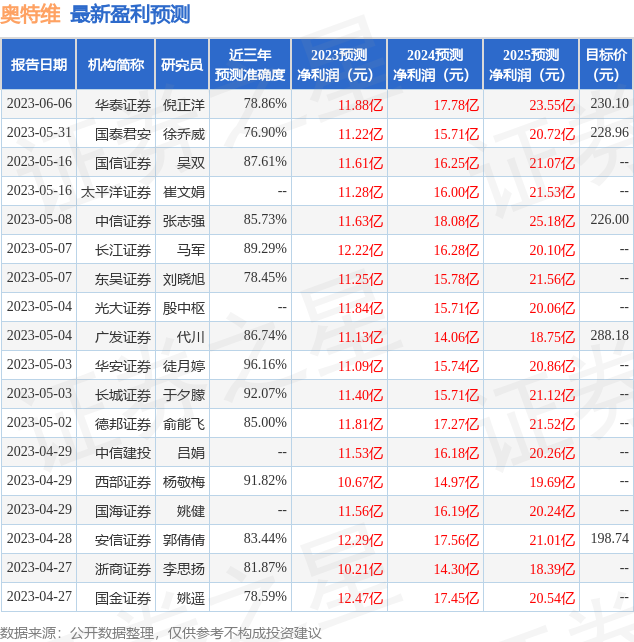Select the 2023预测净利润 column header
Image resolution: width=634 pixels, height=642 pixels.
[339, 64]
